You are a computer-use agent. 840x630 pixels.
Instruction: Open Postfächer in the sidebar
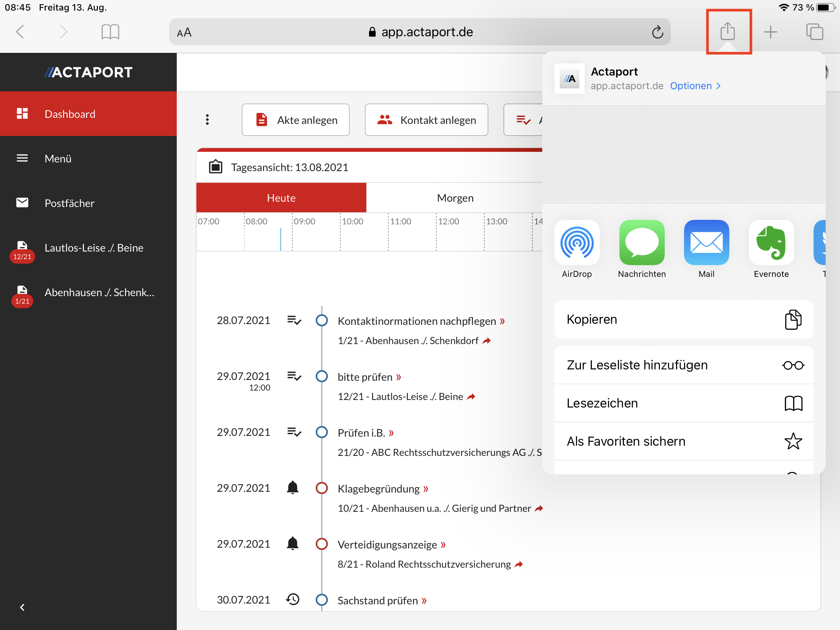[x=88, y=203]
